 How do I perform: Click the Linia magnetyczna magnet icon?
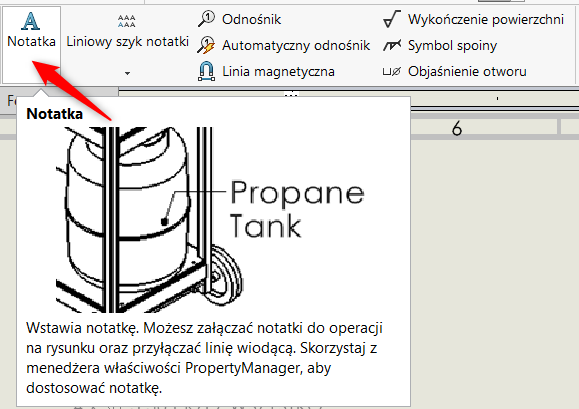[x=206, y=71]
